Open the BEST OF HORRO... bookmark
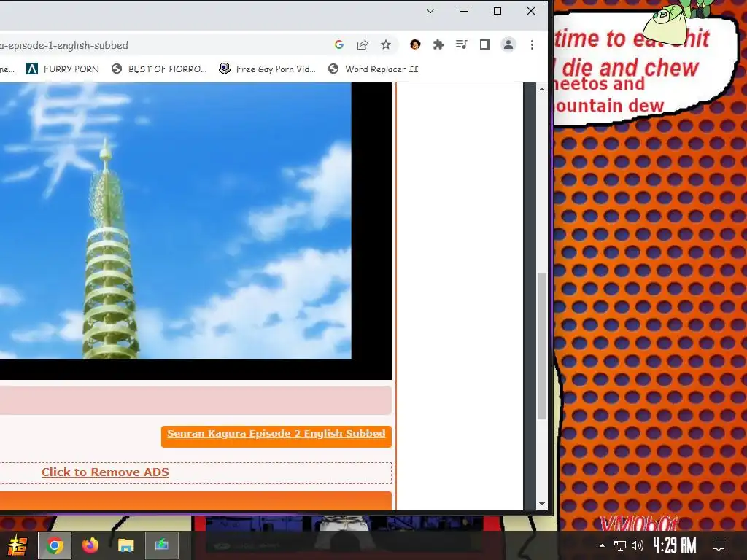Screen dimensions: 747x560 [159, 69]
